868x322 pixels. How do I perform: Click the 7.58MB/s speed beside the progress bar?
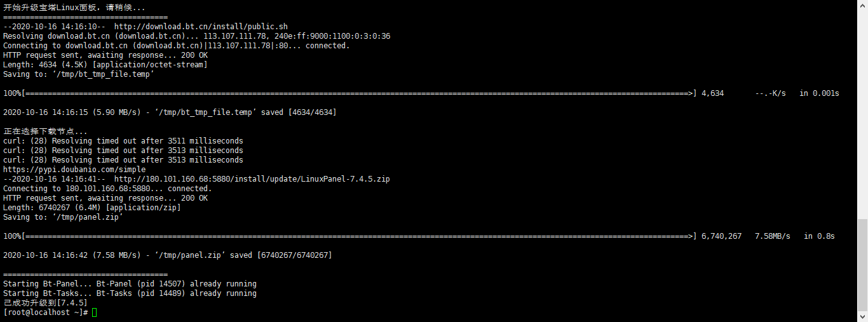(x=772, y=236)
